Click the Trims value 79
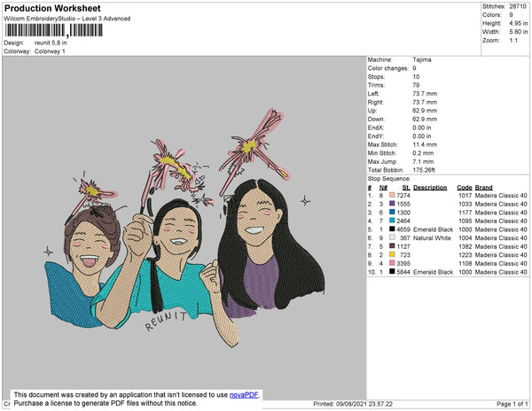The height and width of the screenshot is (411, 532). click(416, 85)
